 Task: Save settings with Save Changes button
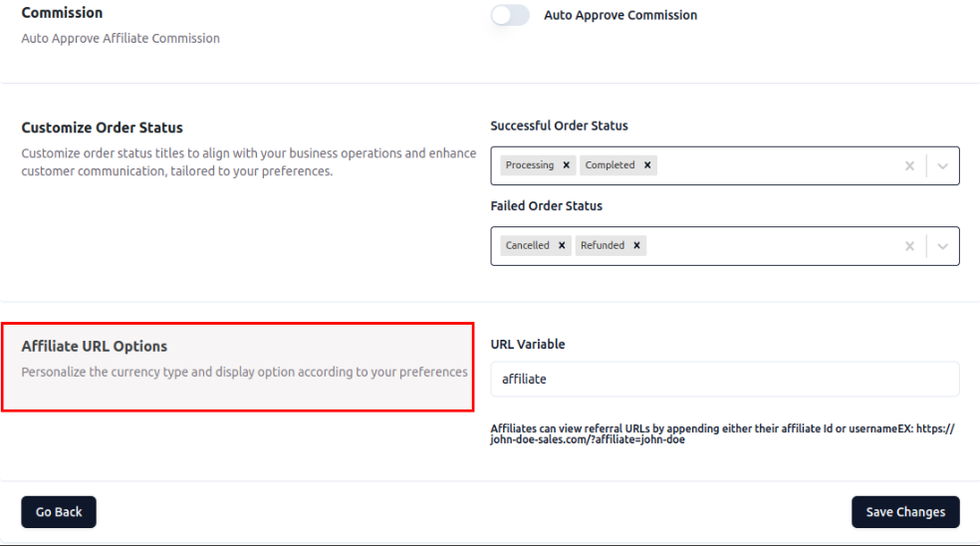[x=905, y=512]
